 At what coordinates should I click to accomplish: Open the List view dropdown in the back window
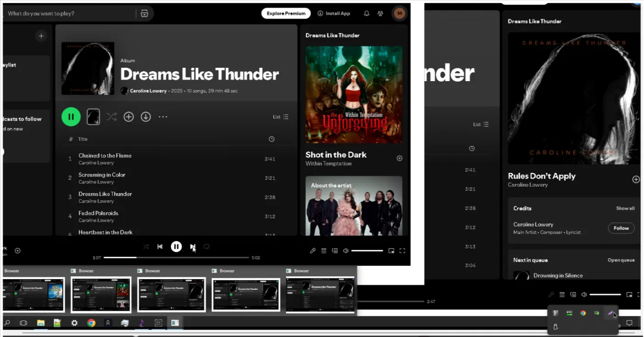coord(481,124)
